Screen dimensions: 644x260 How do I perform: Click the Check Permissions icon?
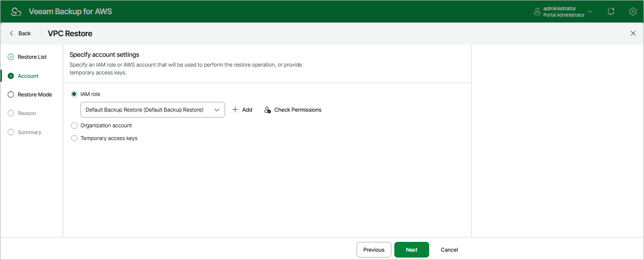click(x=267, y=110)
